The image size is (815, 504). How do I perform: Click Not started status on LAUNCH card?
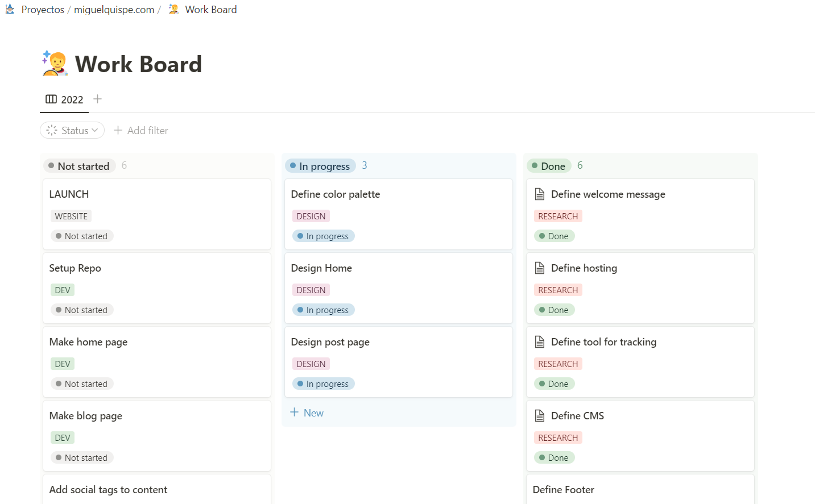point(82,236)
